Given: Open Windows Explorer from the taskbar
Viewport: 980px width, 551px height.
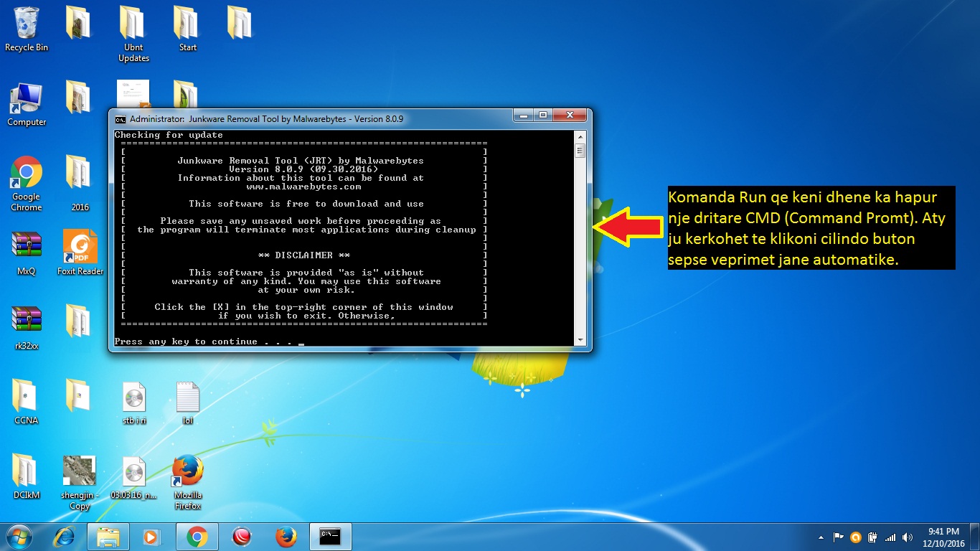Looking at the screenshot, I should [x=108, y=537].
